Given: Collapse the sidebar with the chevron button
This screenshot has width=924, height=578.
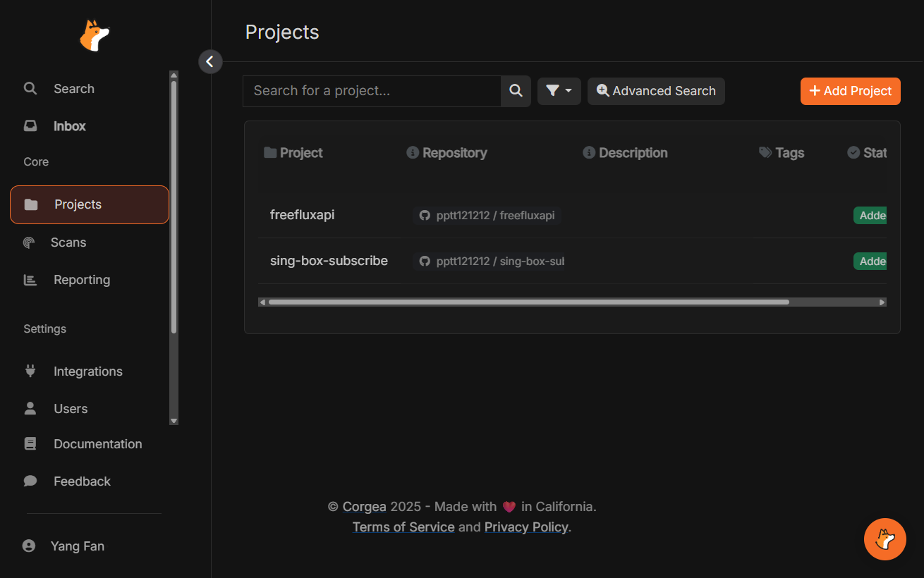Looking at the screenshot, I should [210, 62].
